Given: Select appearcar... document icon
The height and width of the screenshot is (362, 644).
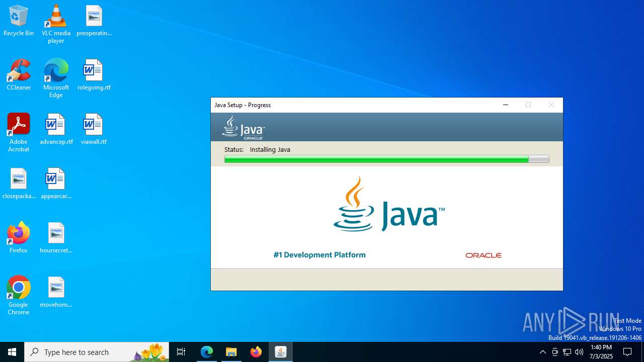Looking at the screenshot, I should (56, 184).
